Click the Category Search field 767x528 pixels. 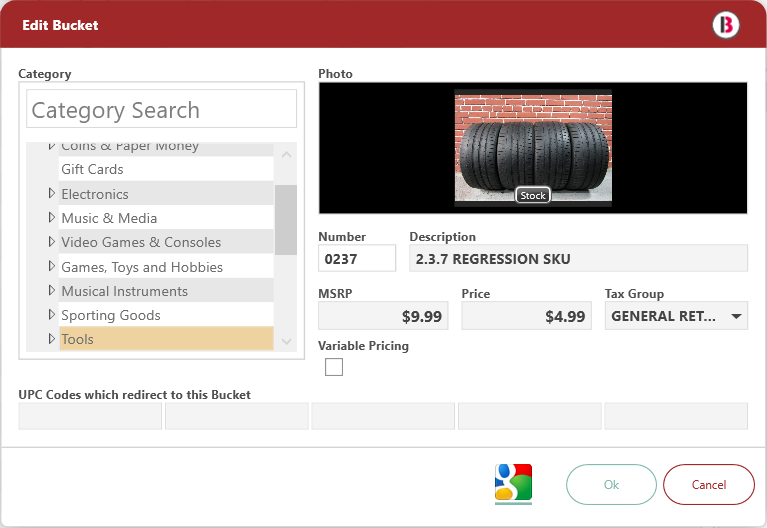click(161, 109)
